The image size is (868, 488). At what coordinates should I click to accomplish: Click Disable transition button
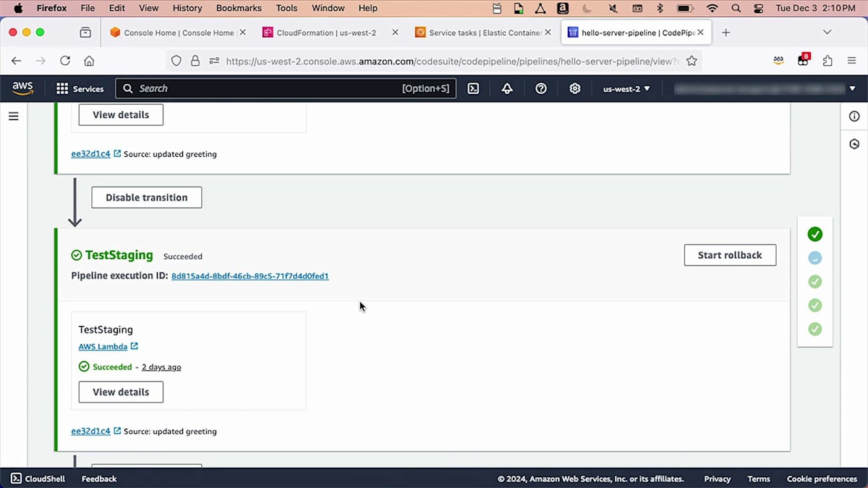(147, 197)
